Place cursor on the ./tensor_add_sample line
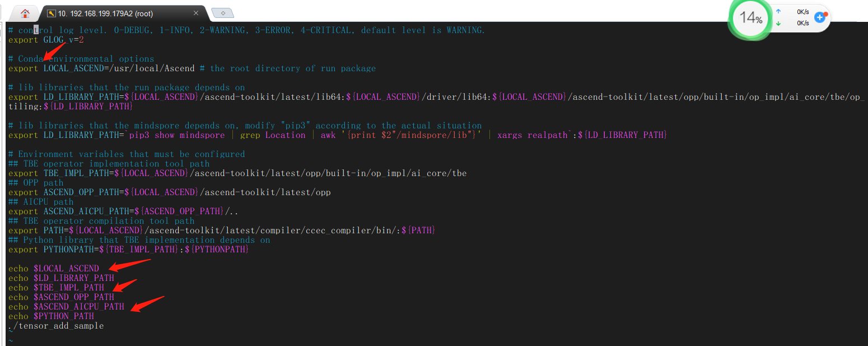 [x=56, y=326]
